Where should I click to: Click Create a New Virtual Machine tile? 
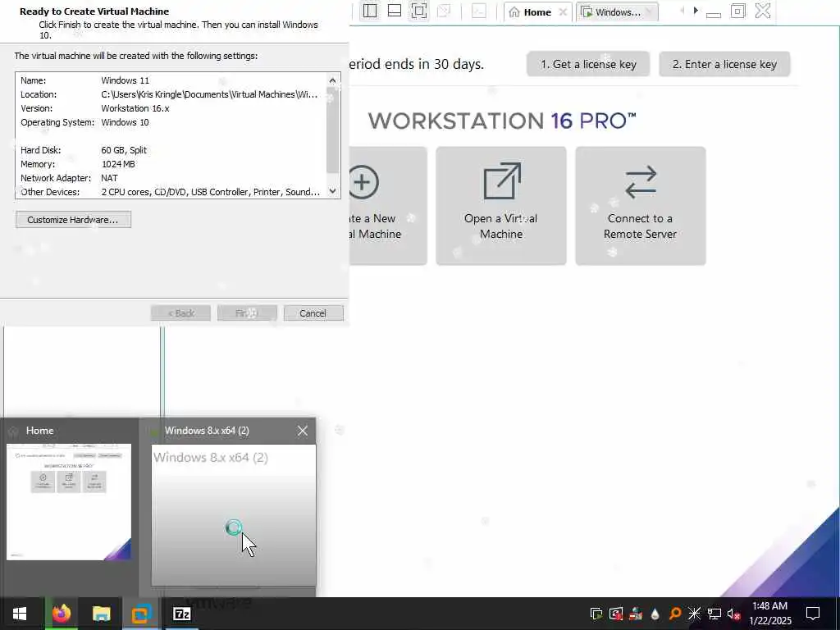388,206
